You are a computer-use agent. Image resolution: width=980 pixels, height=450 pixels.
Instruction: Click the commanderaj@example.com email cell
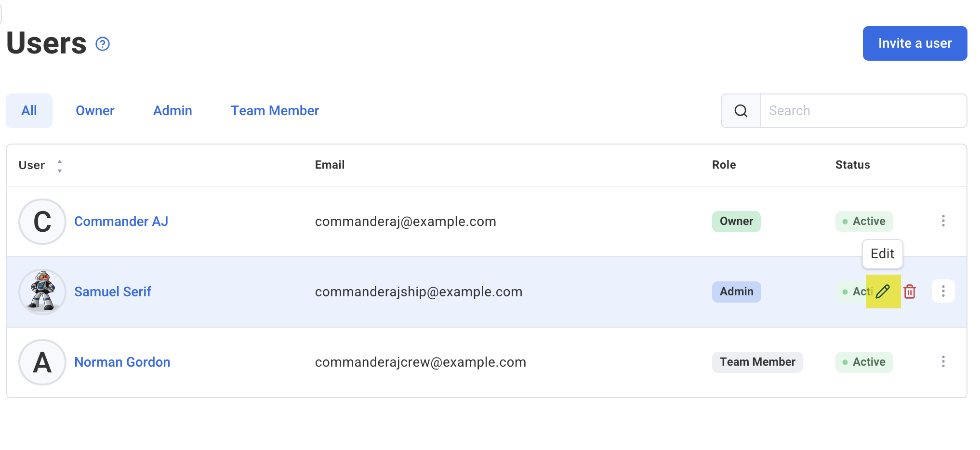tap(406, 222)
